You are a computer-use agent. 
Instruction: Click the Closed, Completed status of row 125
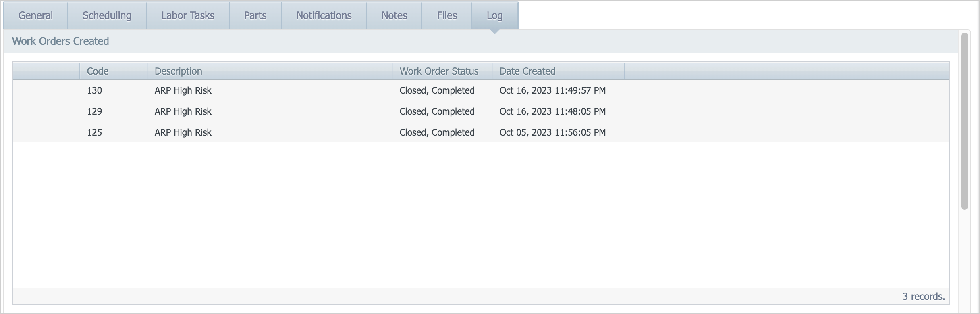click(437, 132)
